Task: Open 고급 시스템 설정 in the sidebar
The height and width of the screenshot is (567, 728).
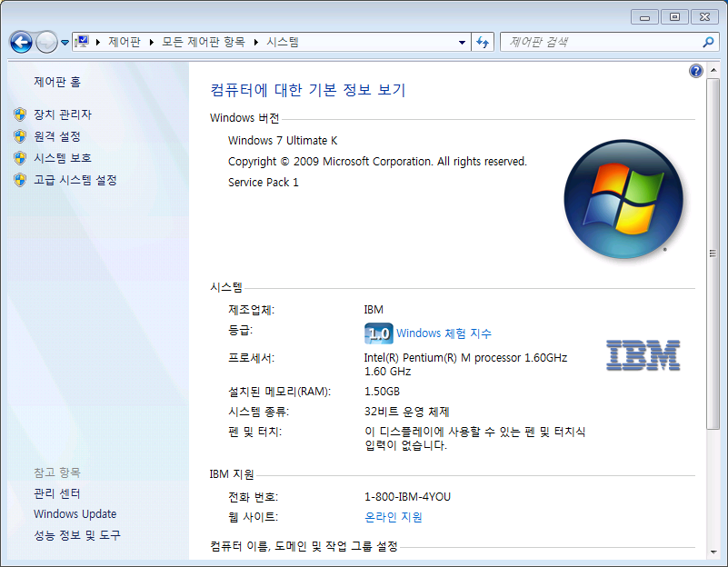Action: point(75,180)
